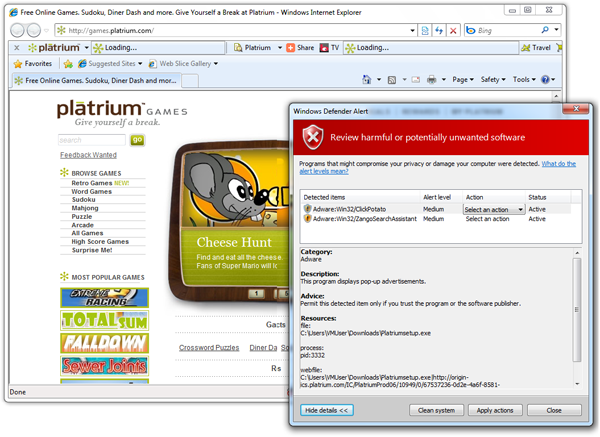Viewport: 600px width, 437px height.
Task: Click the Sewer Joints game thumbnail
Action: coord(104,366)
